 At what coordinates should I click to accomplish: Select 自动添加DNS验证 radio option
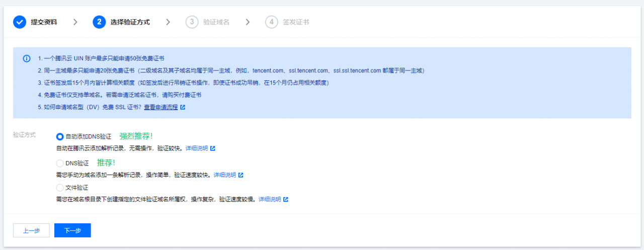(60, 136)
